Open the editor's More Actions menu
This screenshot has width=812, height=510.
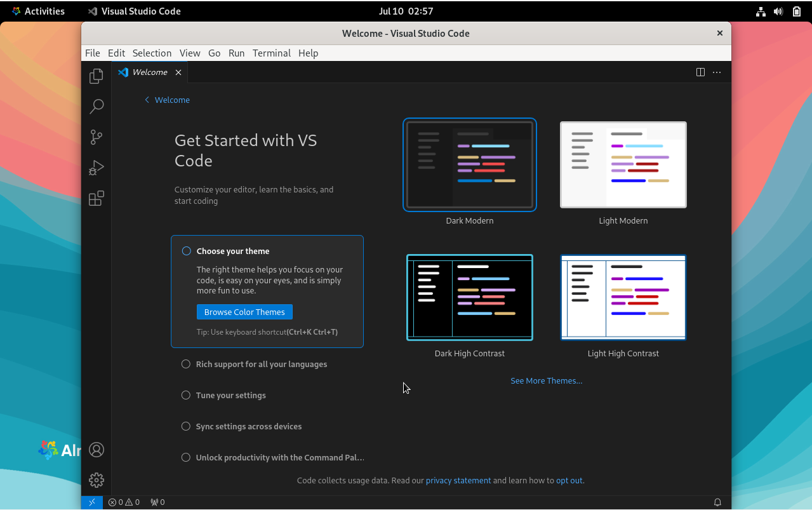click(x=717, y=72)
